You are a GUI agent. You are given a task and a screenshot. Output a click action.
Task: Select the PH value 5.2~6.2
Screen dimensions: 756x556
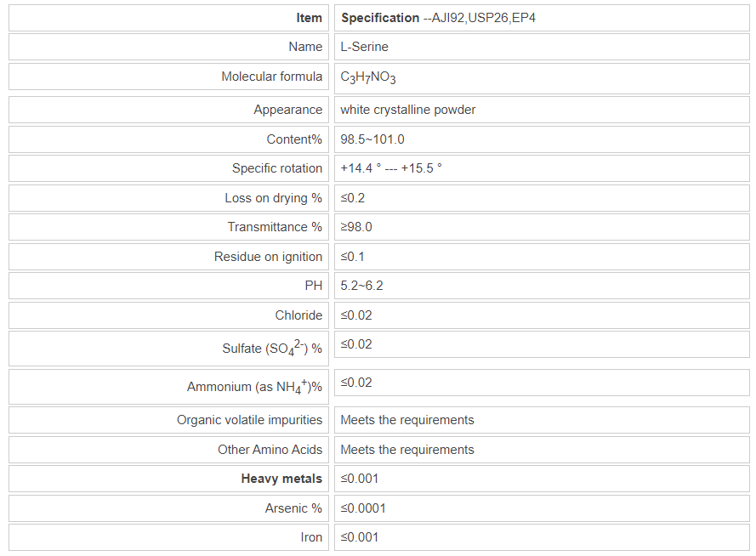coord(361,286)
